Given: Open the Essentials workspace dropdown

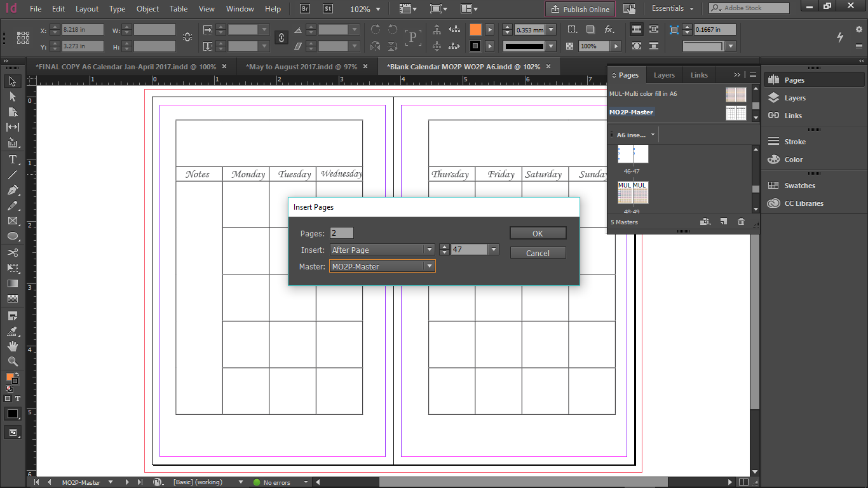Looking at the screenshot, I should tap(673, 9).
